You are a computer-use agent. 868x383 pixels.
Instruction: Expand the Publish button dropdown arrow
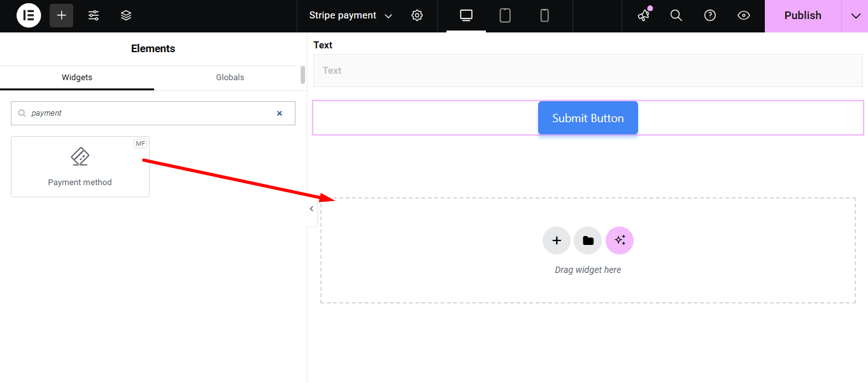pyautogui.click(x=855, y=15)
